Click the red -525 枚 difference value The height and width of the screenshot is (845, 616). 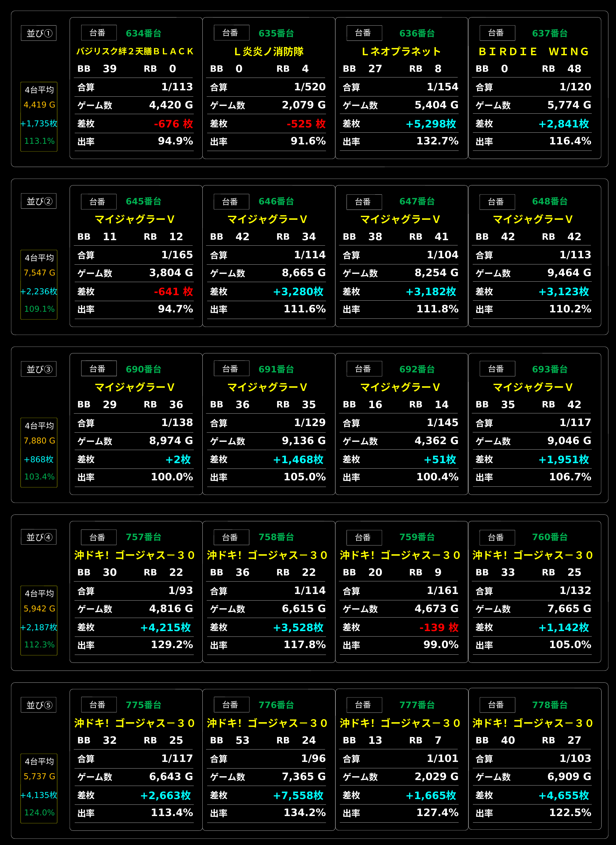pyautogui.click(x=307, y=124)
